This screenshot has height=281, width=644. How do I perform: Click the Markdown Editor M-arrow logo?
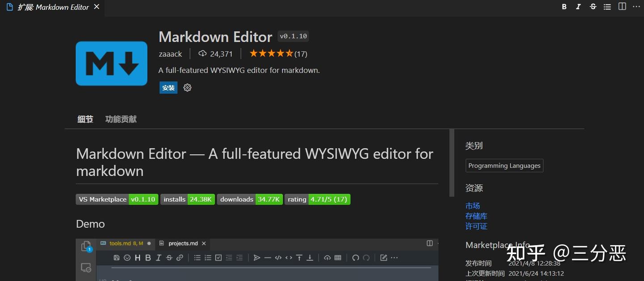click(x=111, y=63)
